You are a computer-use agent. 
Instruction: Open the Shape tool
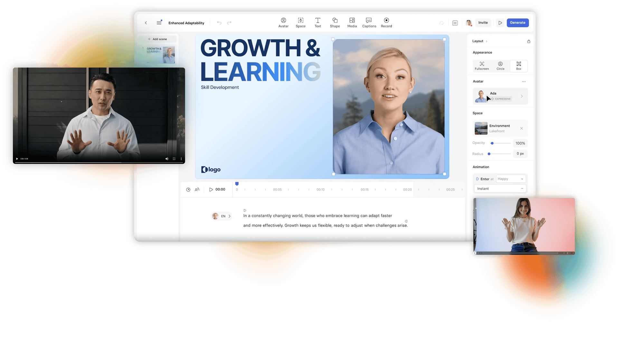[335, 23]
